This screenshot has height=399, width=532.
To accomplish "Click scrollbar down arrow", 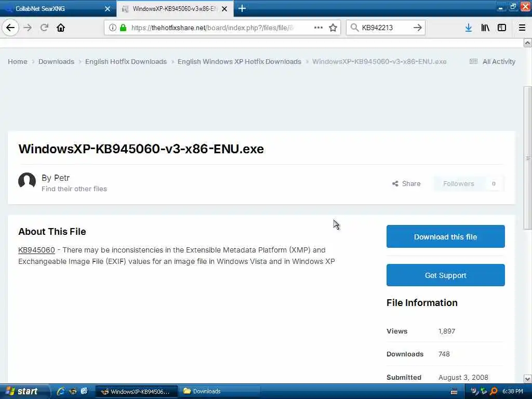I will 527,379.
